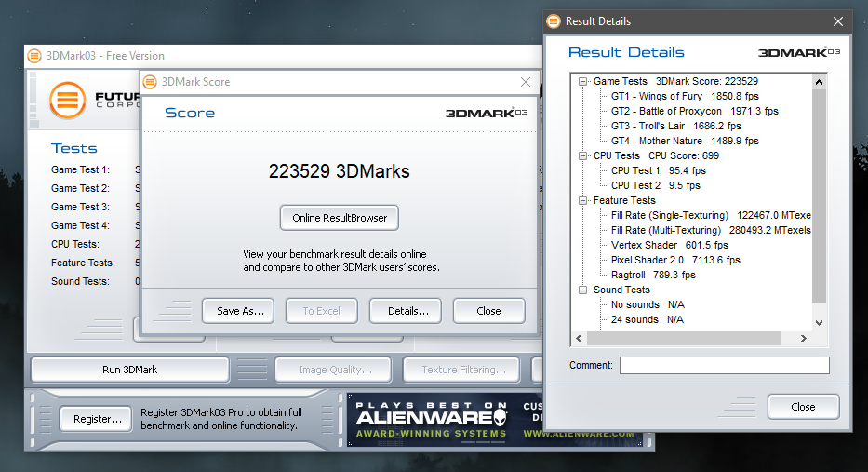Click the vertical scrollbar thumb in results

coord(820,196)
